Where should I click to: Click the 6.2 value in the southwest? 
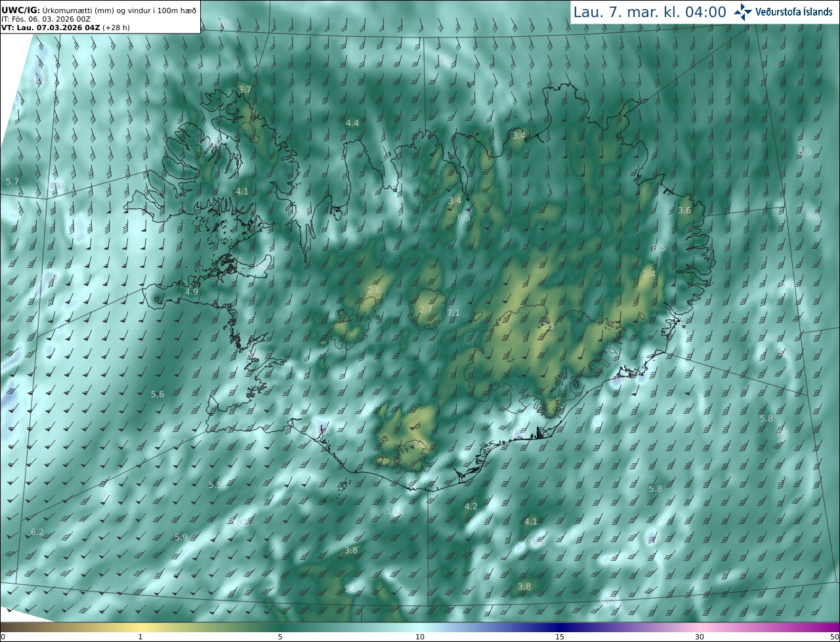[x=37, y=532]
